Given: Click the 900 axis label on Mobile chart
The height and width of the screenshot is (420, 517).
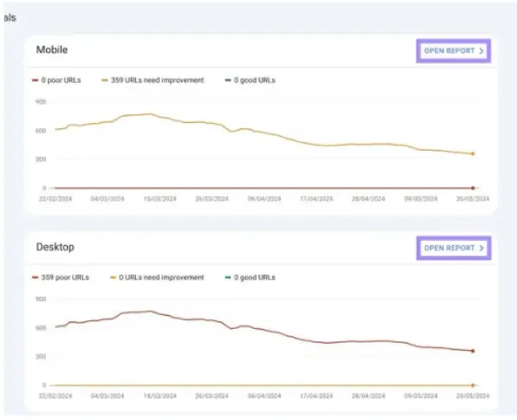Looking at the screenshot, I should coord(40,102).
